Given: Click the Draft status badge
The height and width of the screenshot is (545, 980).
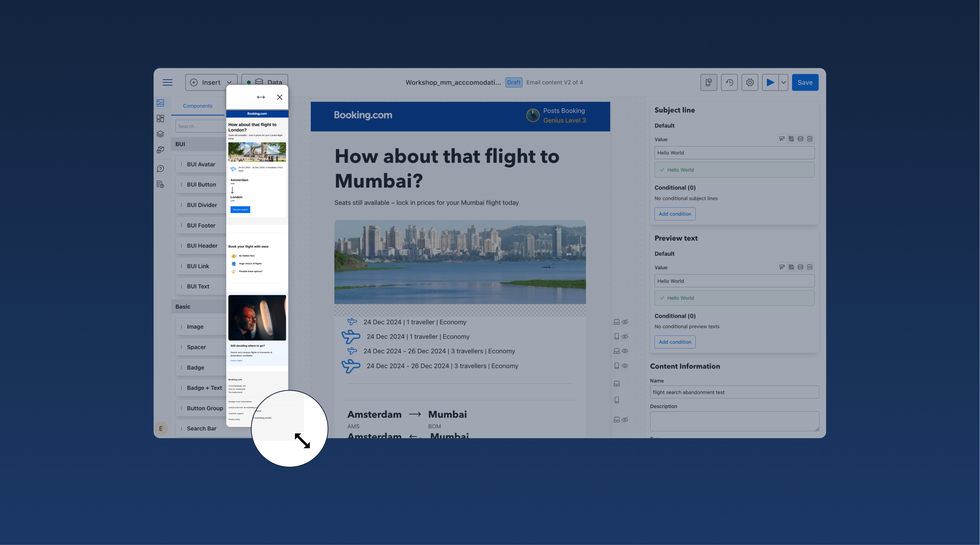Looking at the screenshot, I should 514,82.
